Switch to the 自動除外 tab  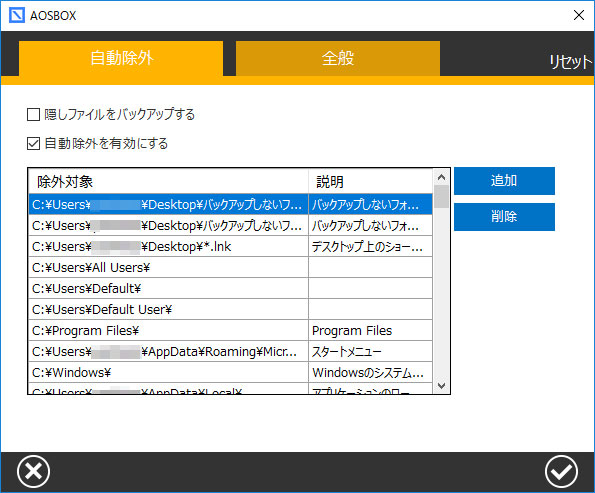coord(121,58)
